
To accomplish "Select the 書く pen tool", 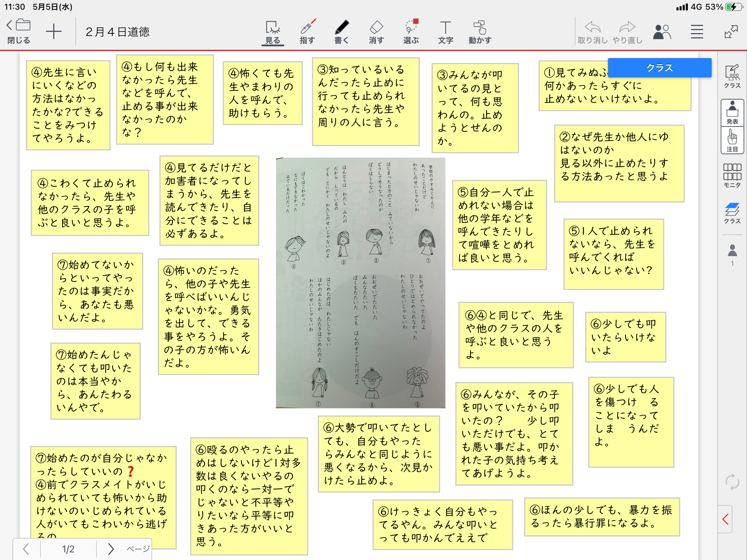I will [x=341, y=32].
